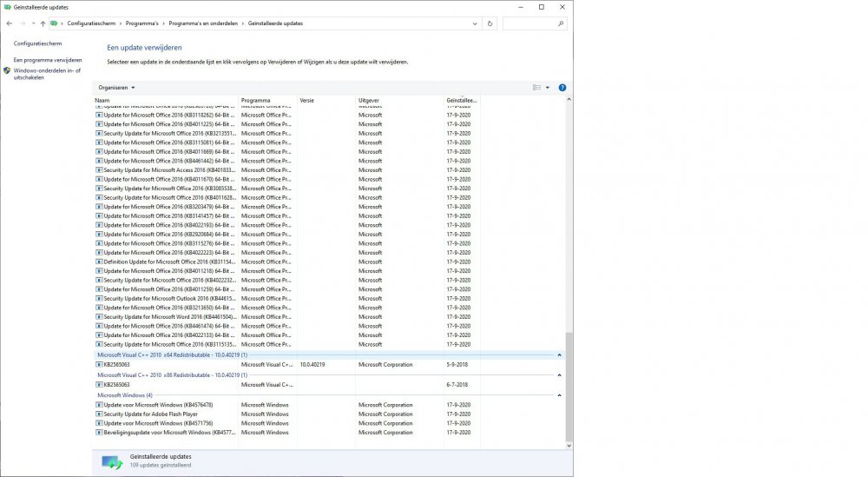Collapse the Visual C++ 2010 x86 group
Viewport: 868px width, 477px height.
(x=559, y=375)
